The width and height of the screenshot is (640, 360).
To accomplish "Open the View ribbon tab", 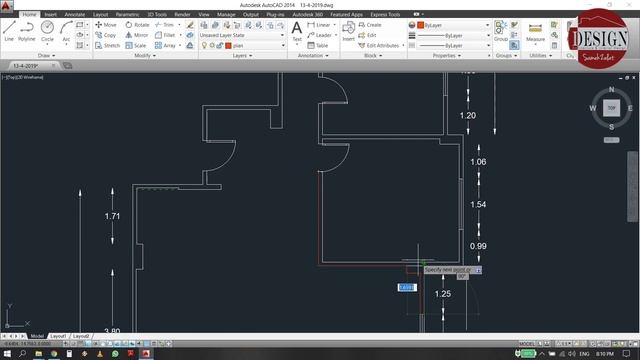I will tap(204, 14).
